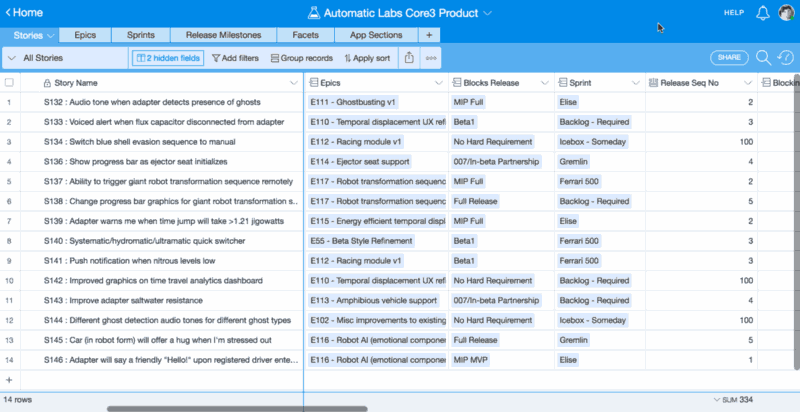Open the user profile avatar
Image resolution: width=800 pixels, height=412 pixels.
786,13
